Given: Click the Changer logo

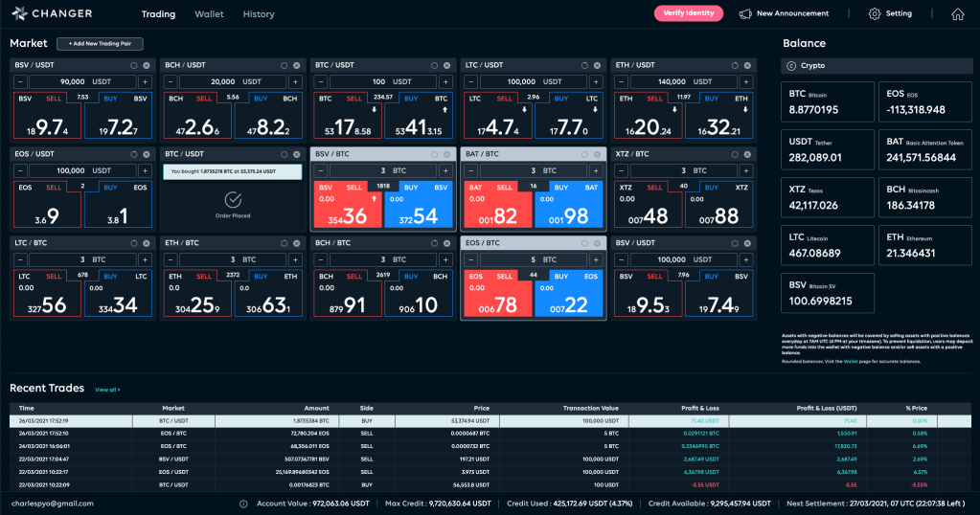Looking at the screenshot, I should click(x=52, y=14).
